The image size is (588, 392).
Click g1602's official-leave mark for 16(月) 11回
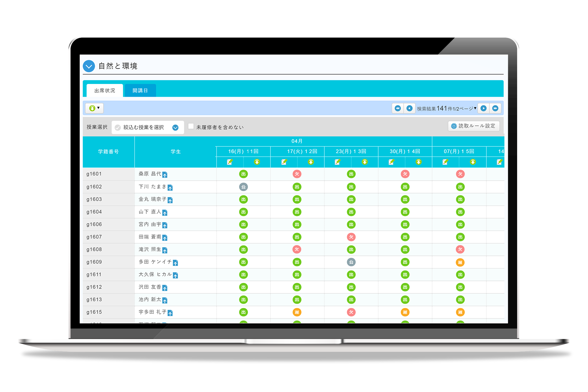click(243, 187)
